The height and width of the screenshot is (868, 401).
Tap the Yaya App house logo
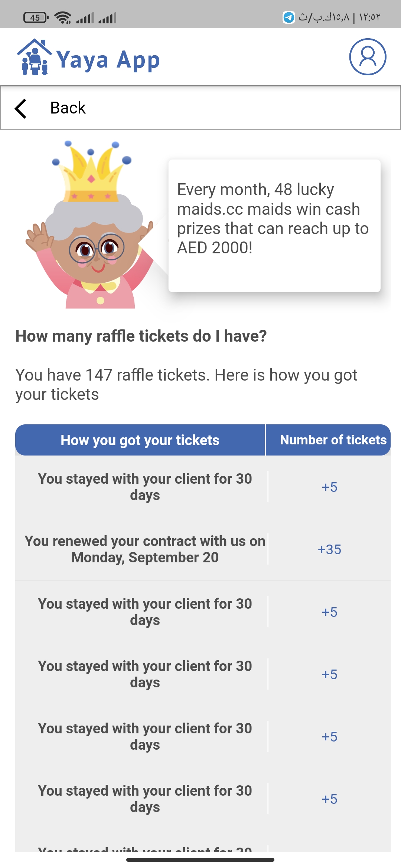34,57
